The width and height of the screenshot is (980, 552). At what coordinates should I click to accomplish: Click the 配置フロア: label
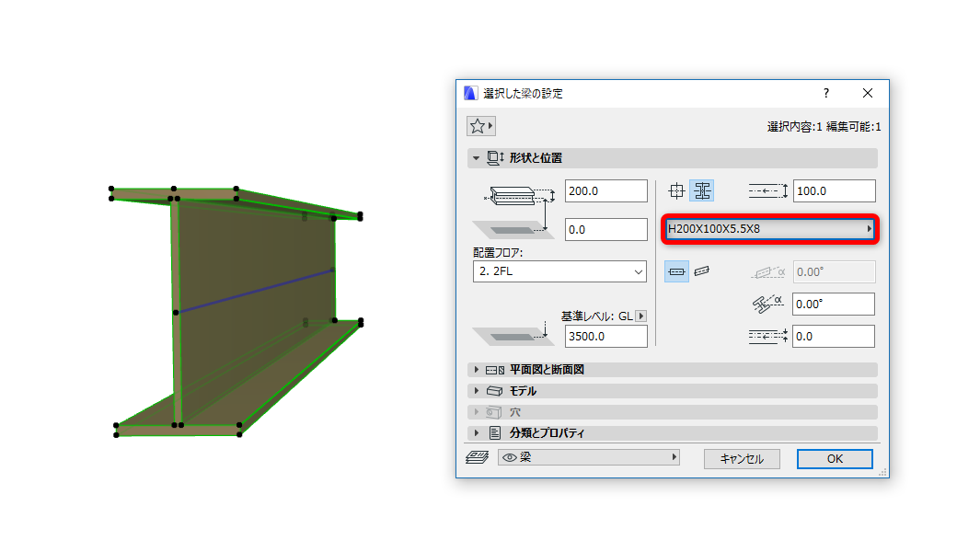pos(498,253)
